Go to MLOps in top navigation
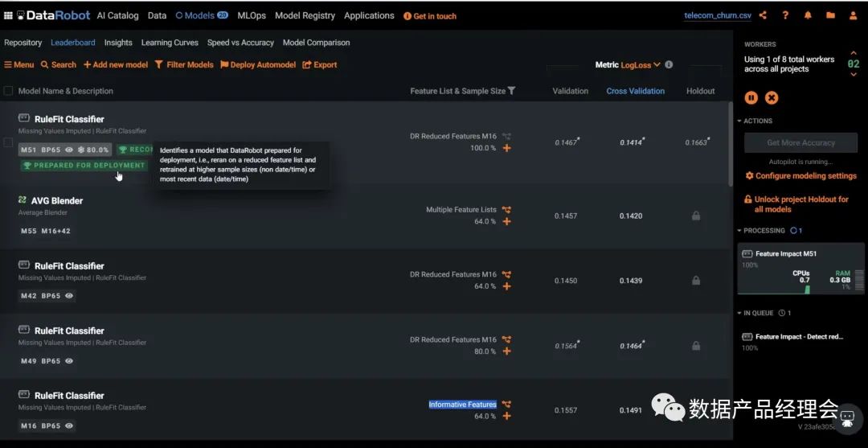 pyautogui.click(x=252, y=15)
